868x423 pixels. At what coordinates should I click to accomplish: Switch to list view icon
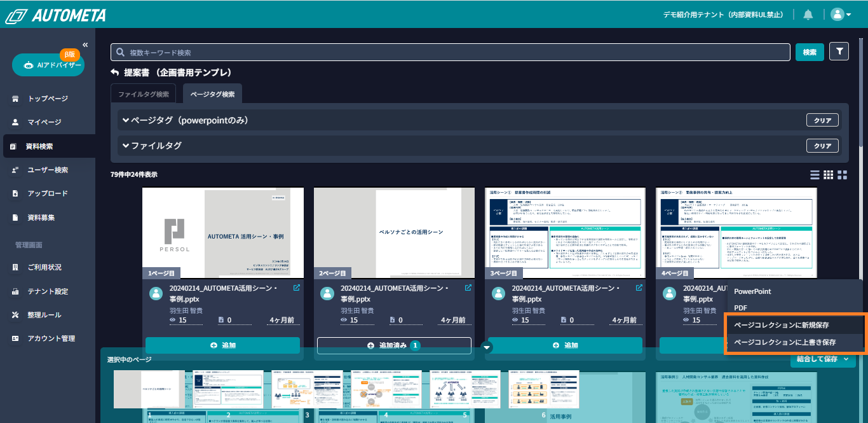[x=815, y=175]
